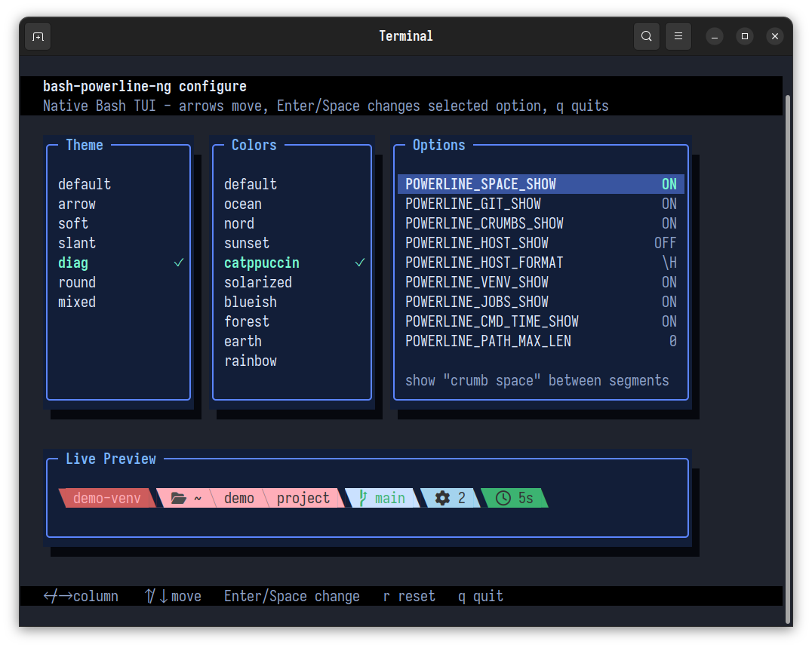Click the Options panel title

(x=438, y=145)
